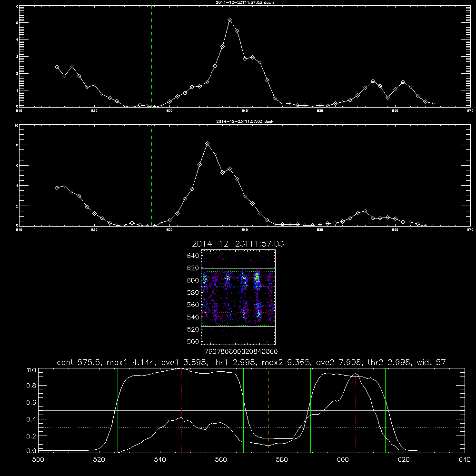Click the second hump marker near 857 in dawn plot
The width and height of the screenshot is (476, 476).
click(x=373, y=81)
